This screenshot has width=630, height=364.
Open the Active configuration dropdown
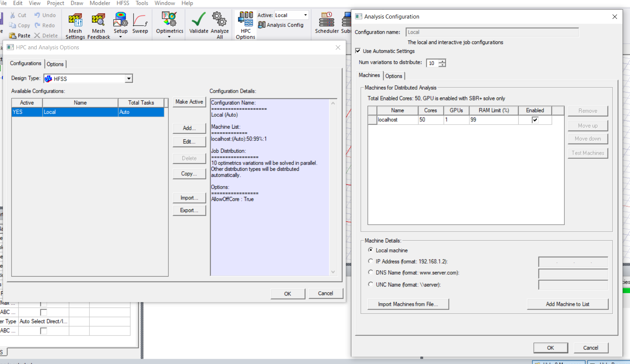click(305, 15)
